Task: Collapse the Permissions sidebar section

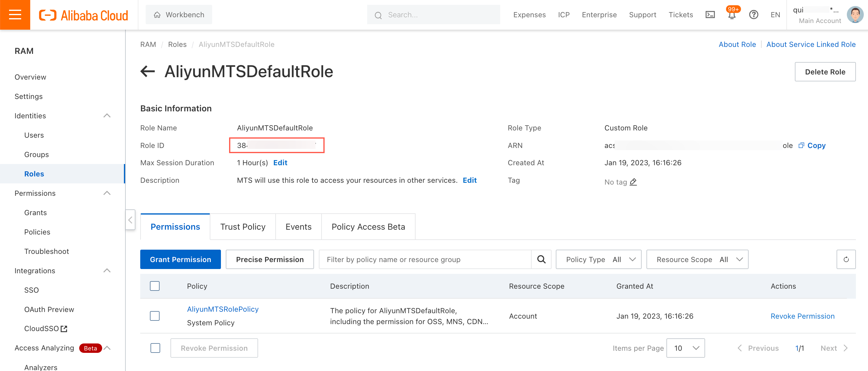Action: pyautogui.click(x=107, y=193)
